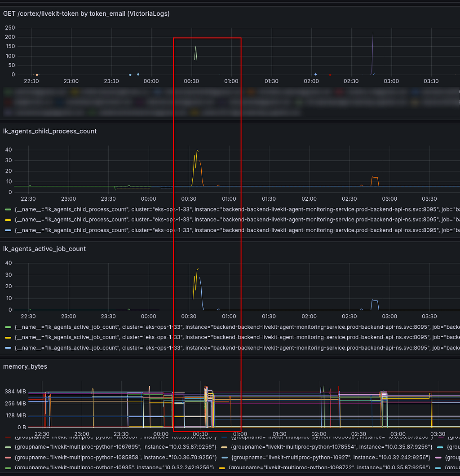Click yellow swatch of second child_process_count series
Screen dimensions: 460x476
(x=8, y=220)
